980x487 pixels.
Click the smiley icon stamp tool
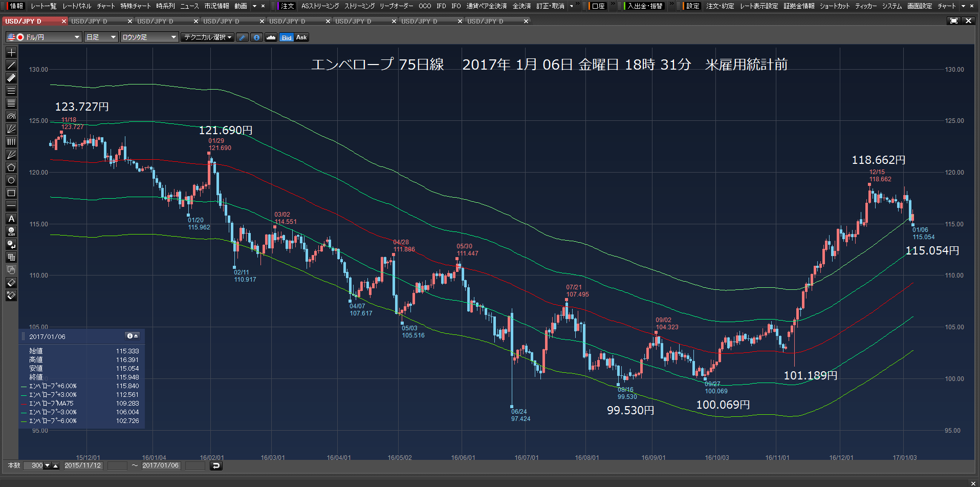click(x=11, y=231)
